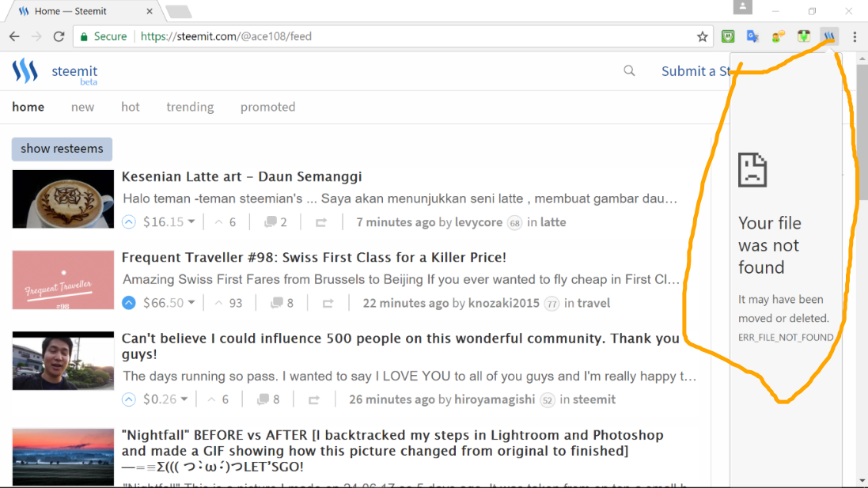Open the latte art cup thumbnail
Screen dimensions: 868x488
63,199
